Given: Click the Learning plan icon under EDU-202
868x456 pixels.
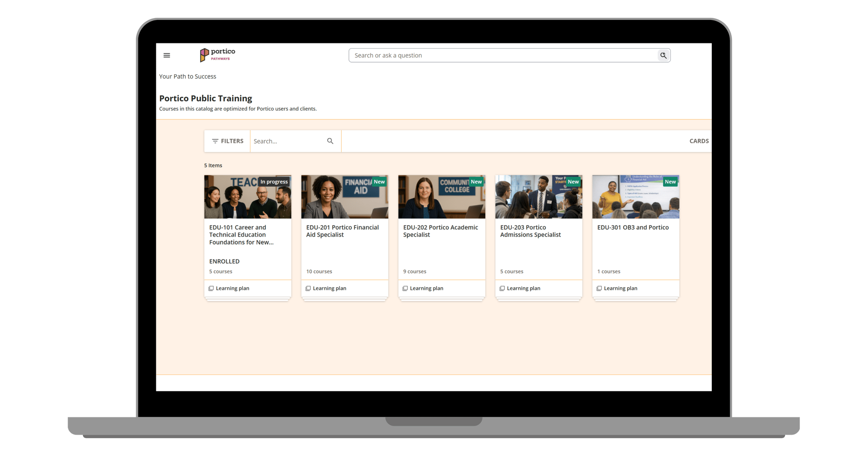Looking at the screenshot, I should pyautogui.click(x=405, y=288).
